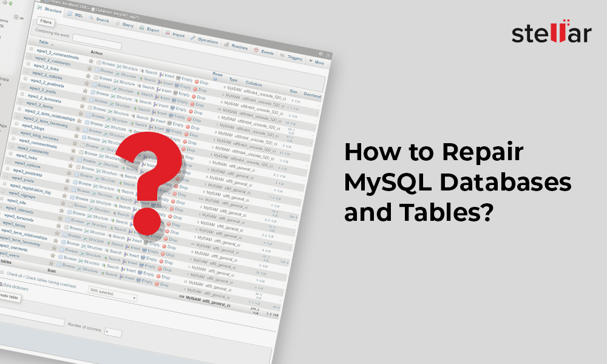The height and width of the screenshot is (364, 607).
Task: Switch to the Events tab
Action: click(263, 52)
